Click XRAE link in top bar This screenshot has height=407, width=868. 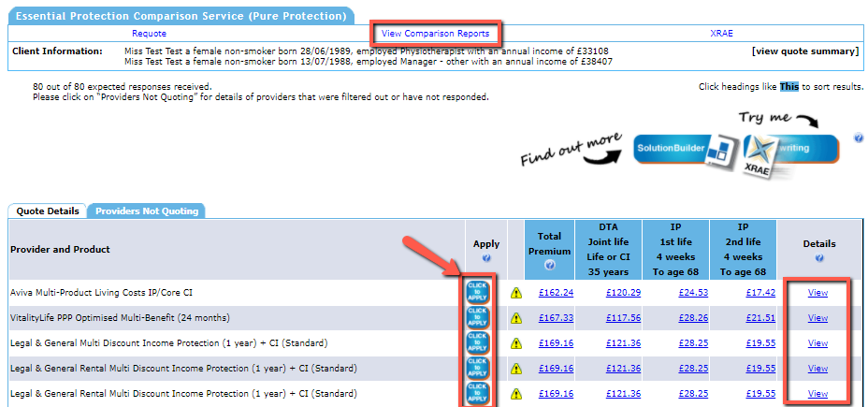pos(721,34)
